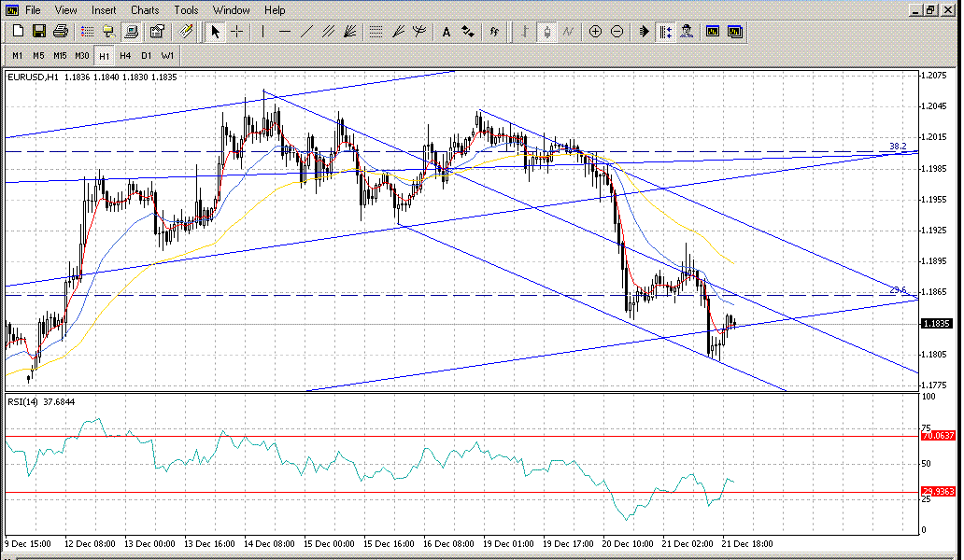Switch to M1 timeframe
Viewport: 964px width, 560px height.
tap(17, 55)
